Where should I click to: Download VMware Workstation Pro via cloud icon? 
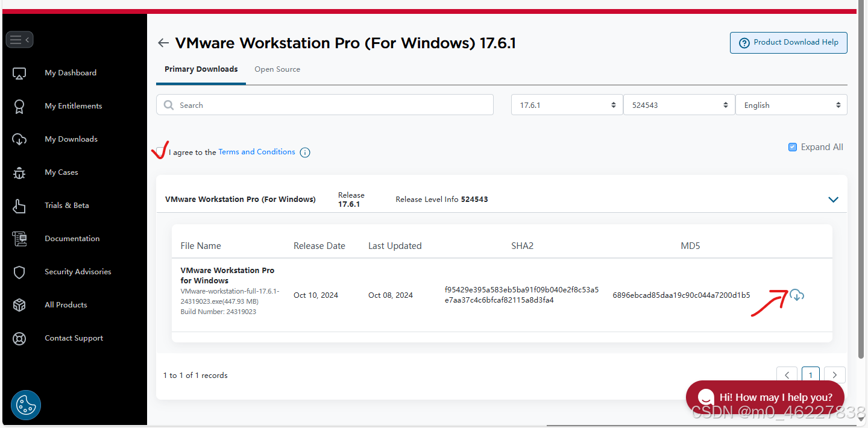coord(797,295)
